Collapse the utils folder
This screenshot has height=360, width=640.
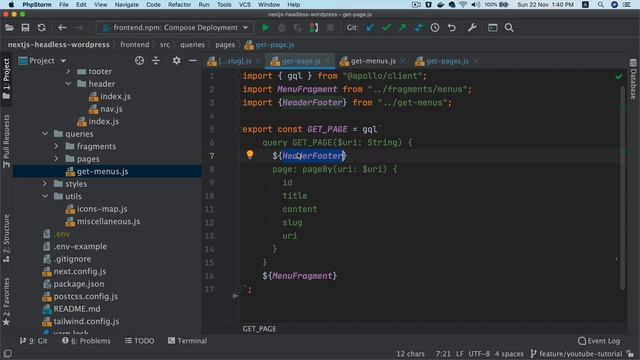point(45,196)
